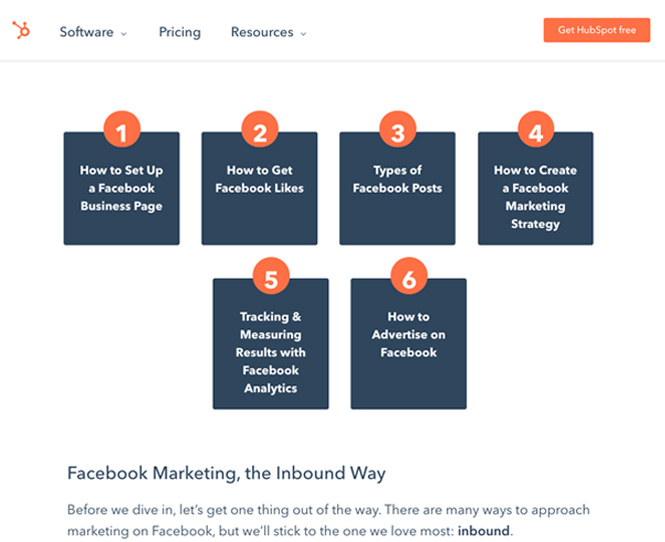Image resolution: width=665 pixels, height=542 pixels.
Task: Click the Facebook Marketing, the Inbound Way heading
Action: 226,473
